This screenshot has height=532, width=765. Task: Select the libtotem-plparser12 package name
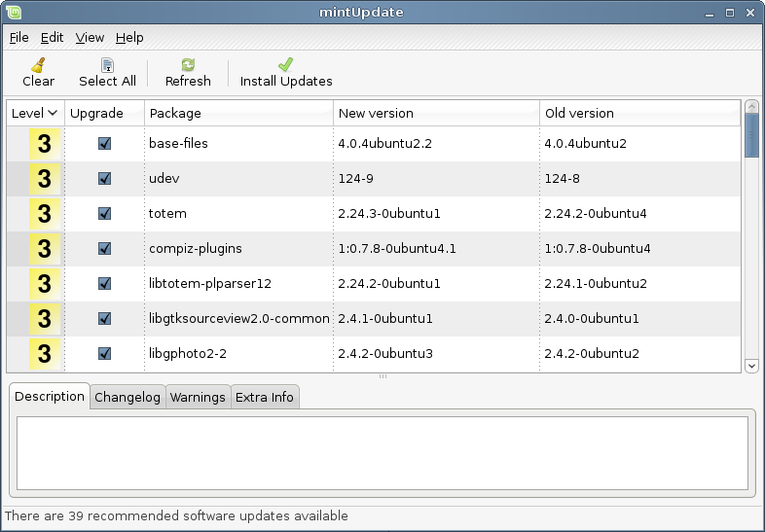[x=210, y=284]
